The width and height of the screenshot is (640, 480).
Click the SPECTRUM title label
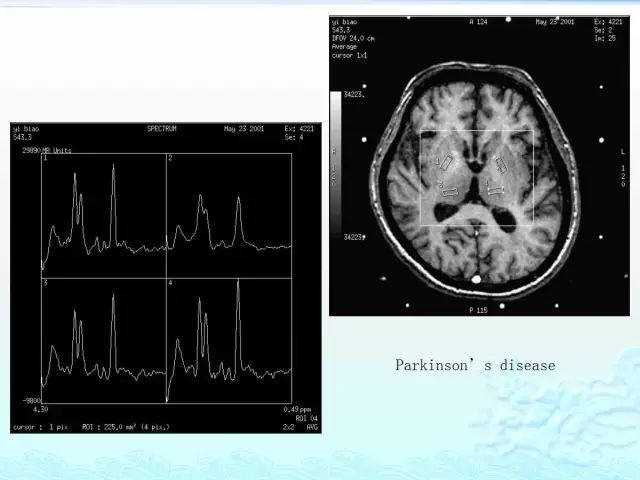click(162, 129)
